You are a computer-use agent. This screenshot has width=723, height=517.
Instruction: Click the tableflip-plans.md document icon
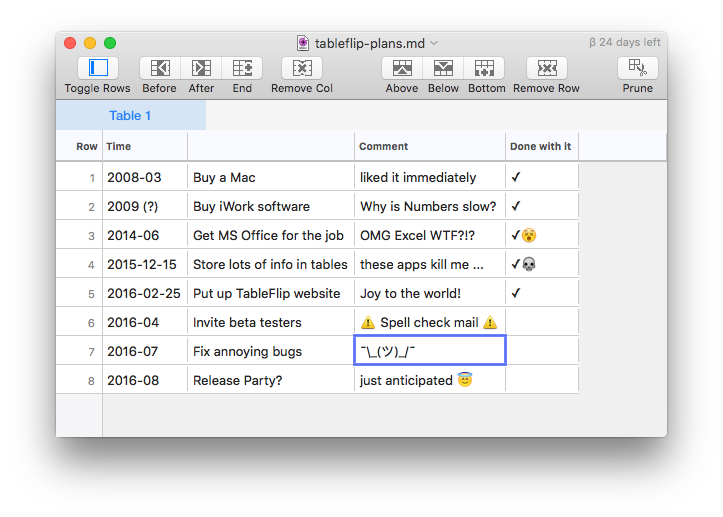303,43
